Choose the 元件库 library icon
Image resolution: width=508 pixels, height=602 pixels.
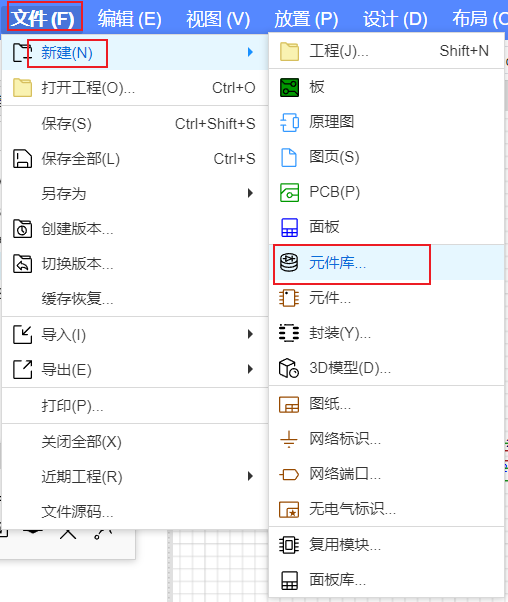(289, 263)
